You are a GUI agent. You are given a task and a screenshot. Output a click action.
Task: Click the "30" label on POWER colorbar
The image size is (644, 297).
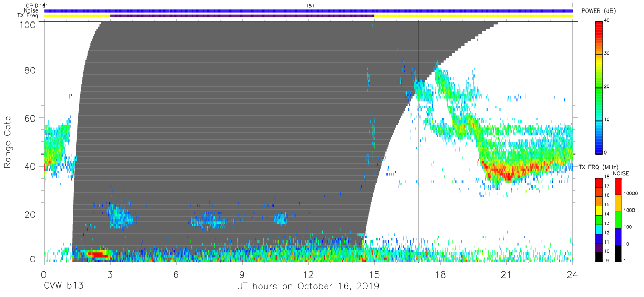[x=606, y=54]
